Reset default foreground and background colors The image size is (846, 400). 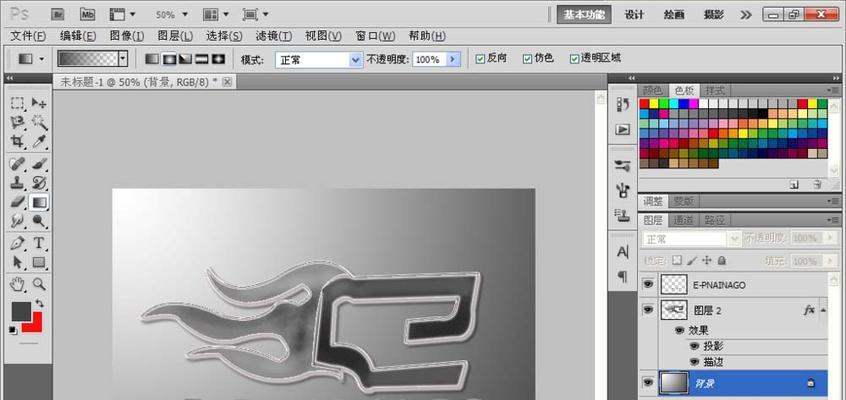point(13,330)
